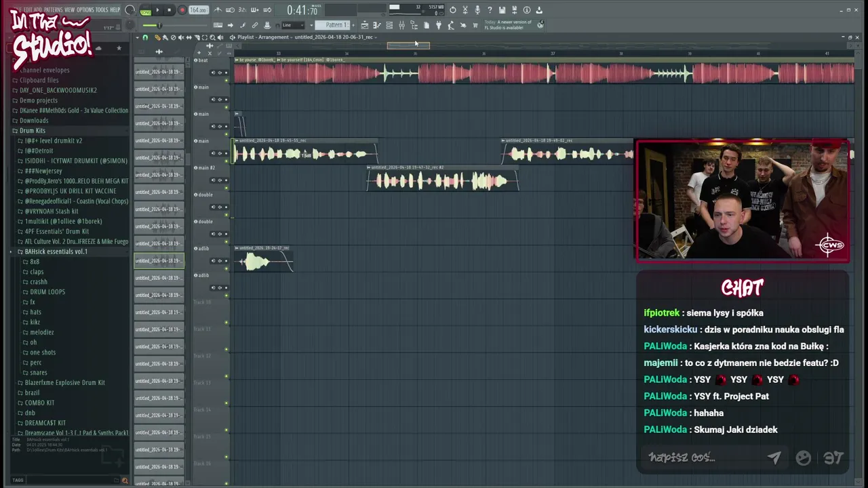Mute the main #2 track green light
The width and height of the screenshot is (868, 488).
[226, 188]
